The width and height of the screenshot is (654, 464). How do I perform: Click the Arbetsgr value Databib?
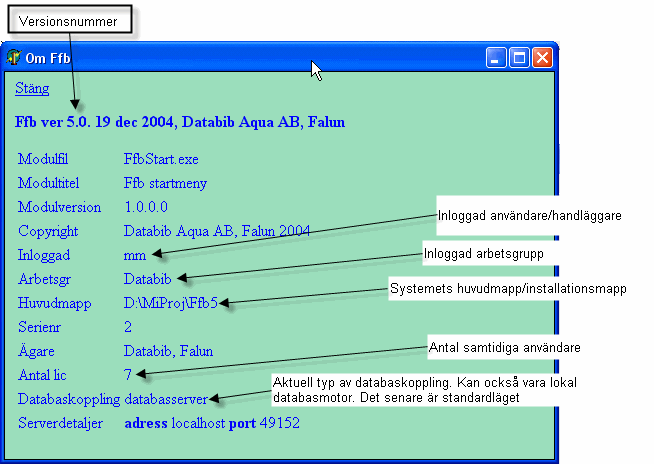click(148, 279)
